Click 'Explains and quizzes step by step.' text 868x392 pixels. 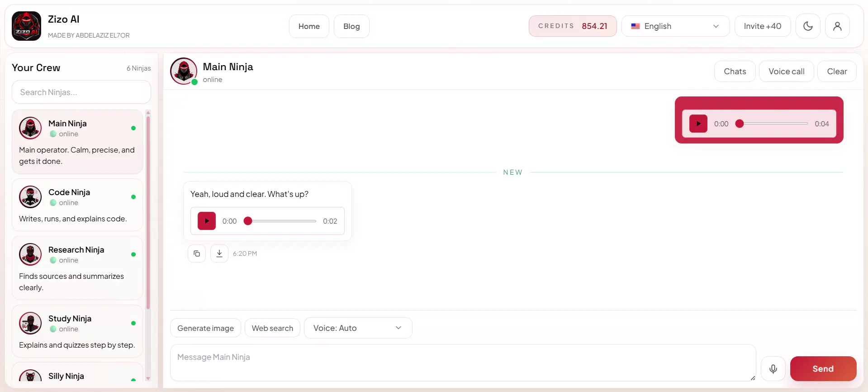tap(77, 345)
